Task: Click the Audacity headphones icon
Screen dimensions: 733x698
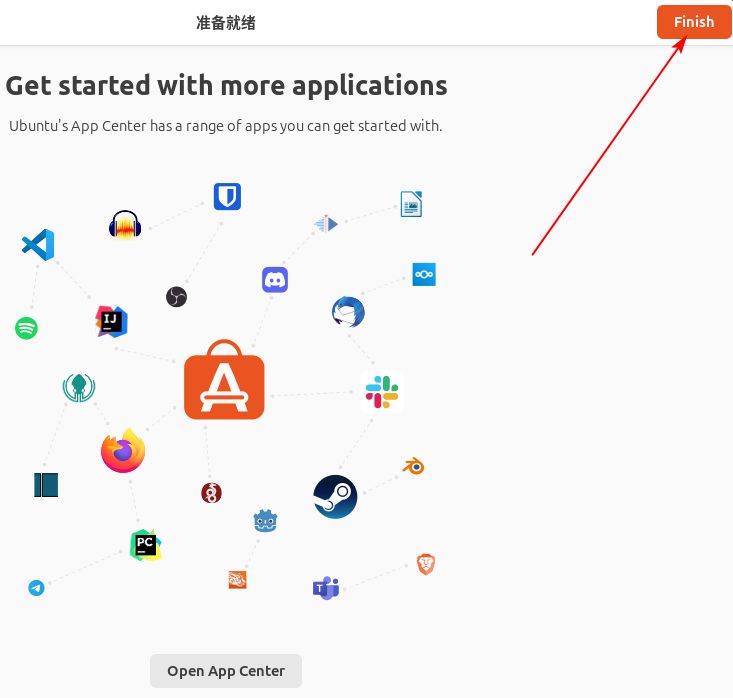Action: click(125, 225)
